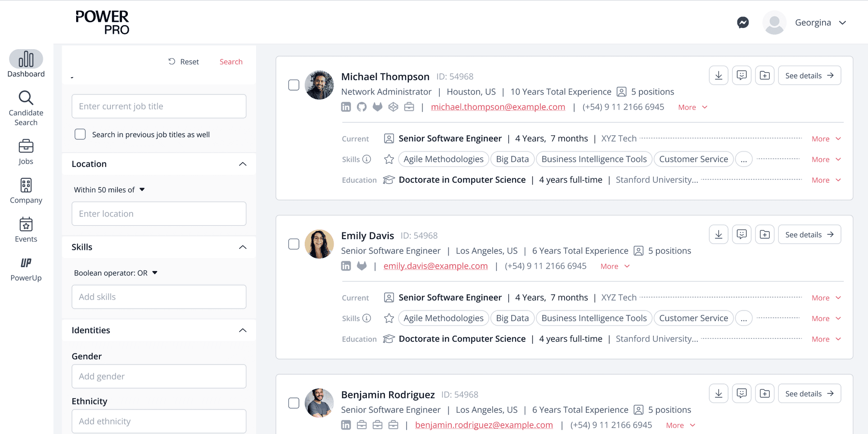Focus the Add ethnicity field
The height and width of the screenshot is (434, 868).
[159, 421]
